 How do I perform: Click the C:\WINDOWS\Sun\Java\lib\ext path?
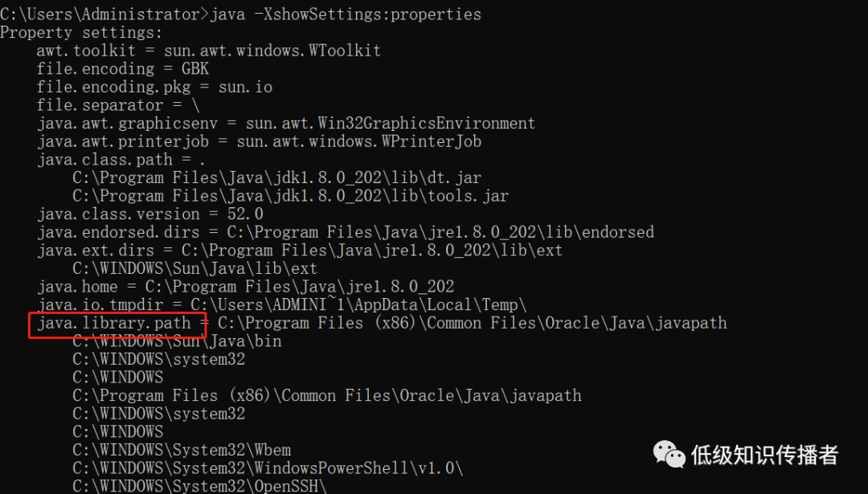click(x=194, y=269)
